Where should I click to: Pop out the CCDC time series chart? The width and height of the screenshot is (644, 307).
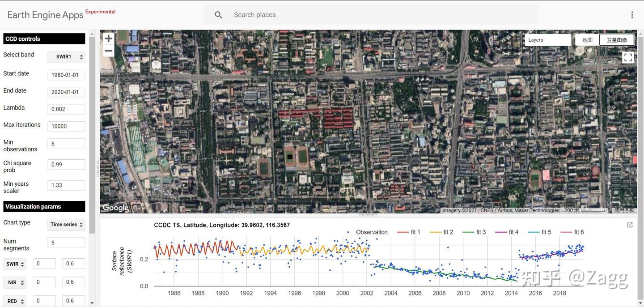pos(630,225)
